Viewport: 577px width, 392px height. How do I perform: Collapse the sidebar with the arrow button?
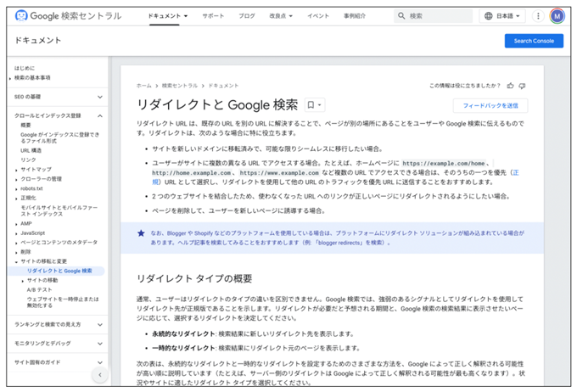(x=100, y=375)
